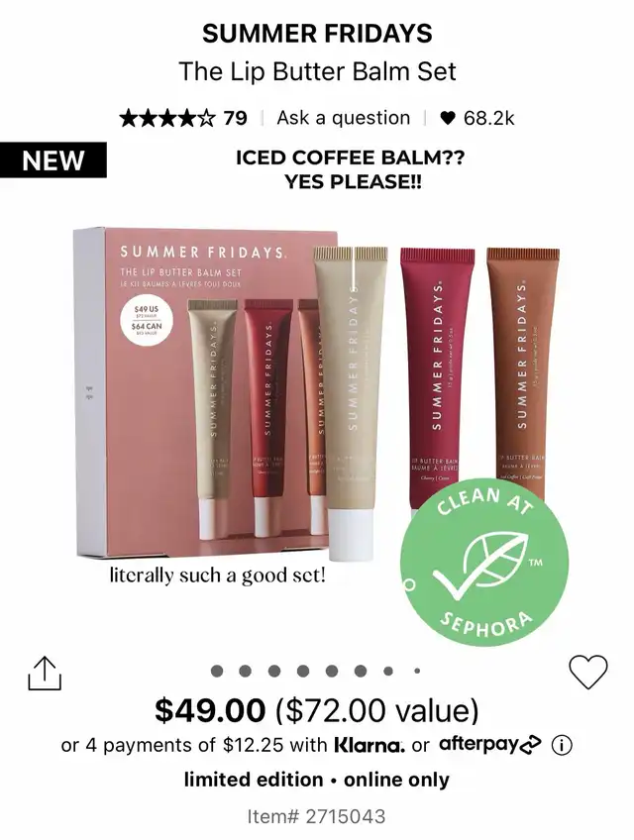Tap the pink Summer Fridays product box

(x=204, y=392)
